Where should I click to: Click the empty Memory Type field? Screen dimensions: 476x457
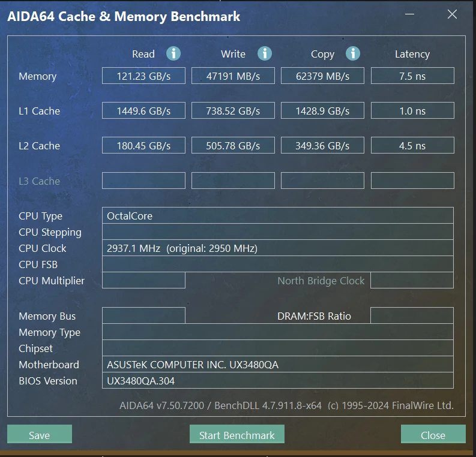[x=278, y=332]
